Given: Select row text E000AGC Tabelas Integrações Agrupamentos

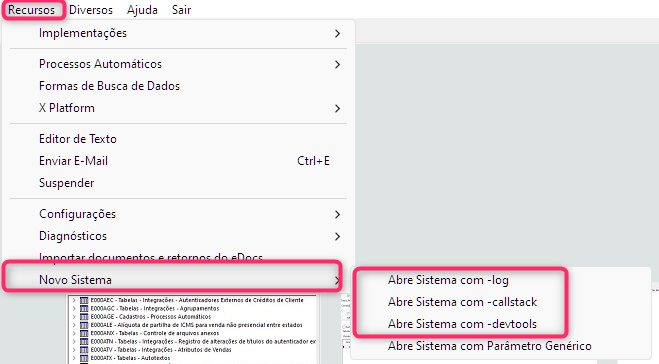Looking at the screenshot, I should (x=155, y=309).
